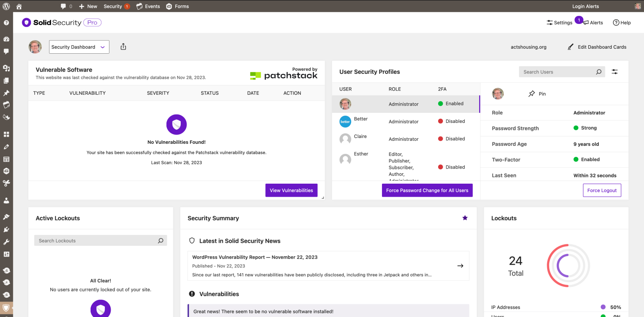The image size is (644, 317).
Task: Open user list filter options icon
Action: tap(615, 71)
